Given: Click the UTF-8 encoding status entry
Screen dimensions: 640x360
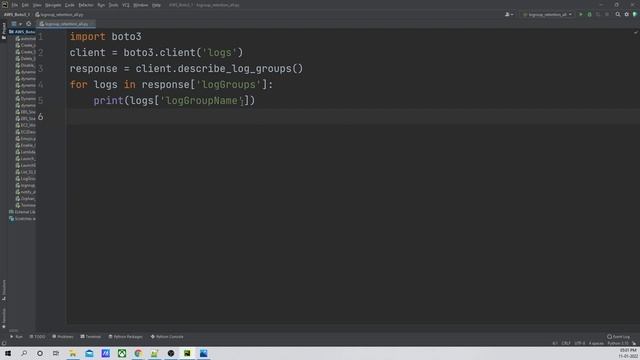Looking at the screenshot, I should click(x=580, y=343).
